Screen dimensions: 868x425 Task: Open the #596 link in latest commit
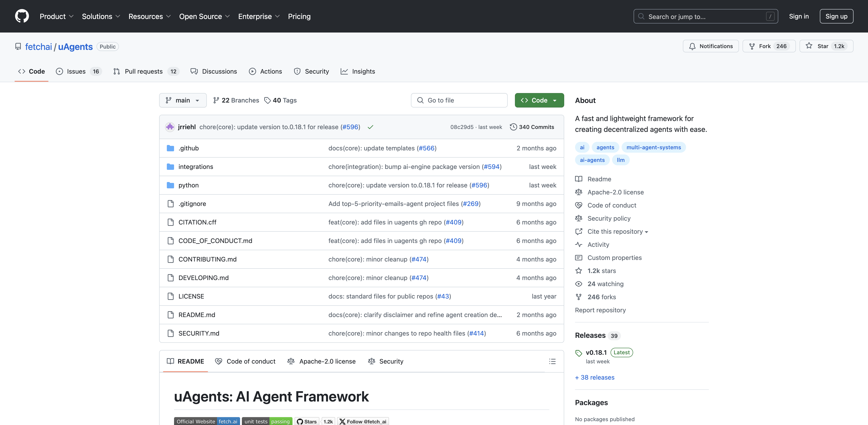click(350, 127)
